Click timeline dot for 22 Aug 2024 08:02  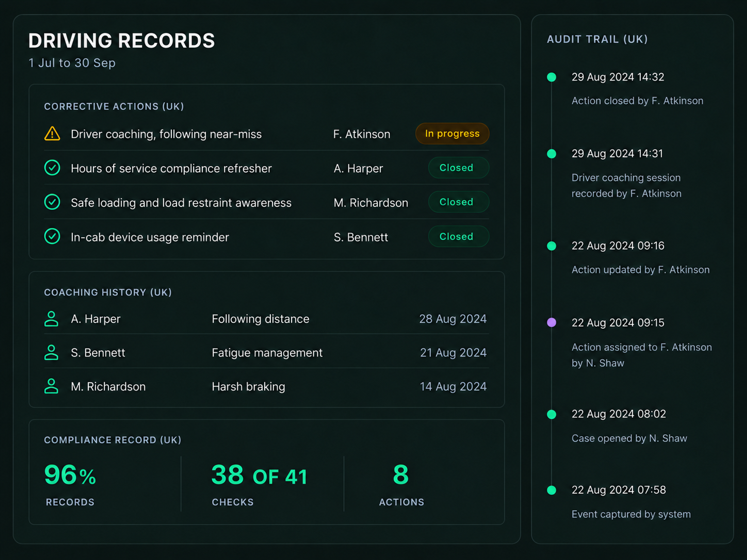point(551,415)
